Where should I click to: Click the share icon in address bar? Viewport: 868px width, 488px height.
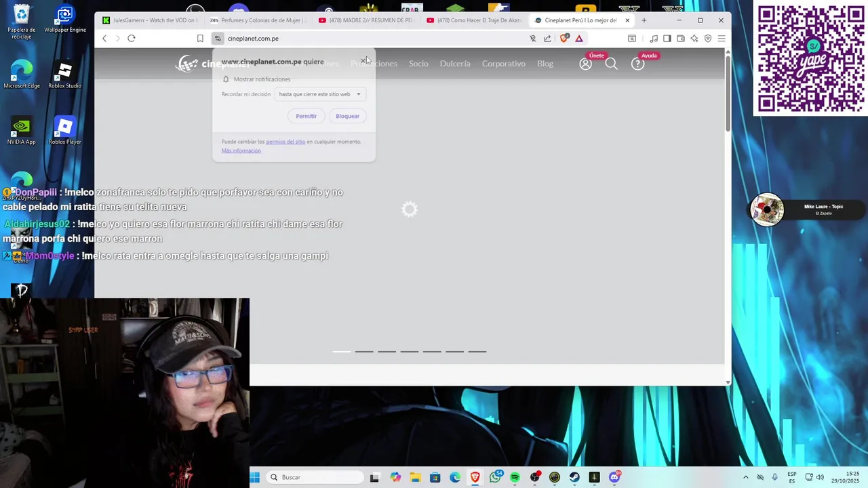point(547,39)
